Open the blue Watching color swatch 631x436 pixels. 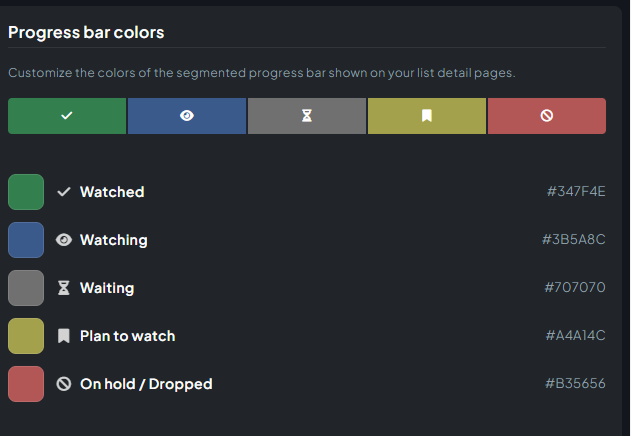[26, 240]
